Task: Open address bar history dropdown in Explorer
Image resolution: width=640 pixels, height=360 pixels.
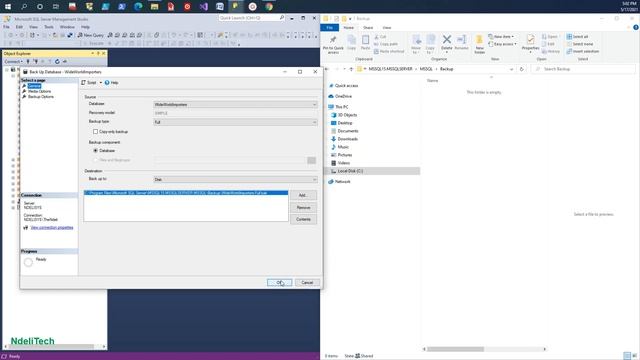Action: click(511, 69)
